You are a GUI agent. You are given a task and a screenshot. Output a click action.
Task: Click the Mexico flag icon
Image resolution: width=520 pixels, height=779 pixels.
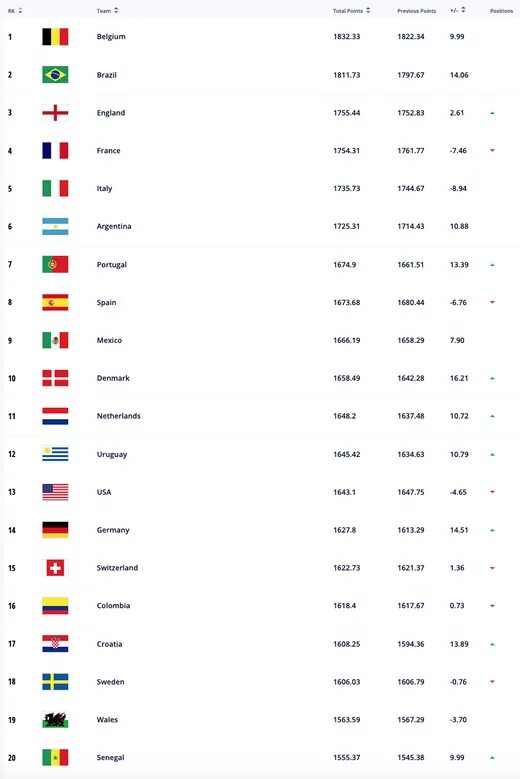tap(55, 340)
